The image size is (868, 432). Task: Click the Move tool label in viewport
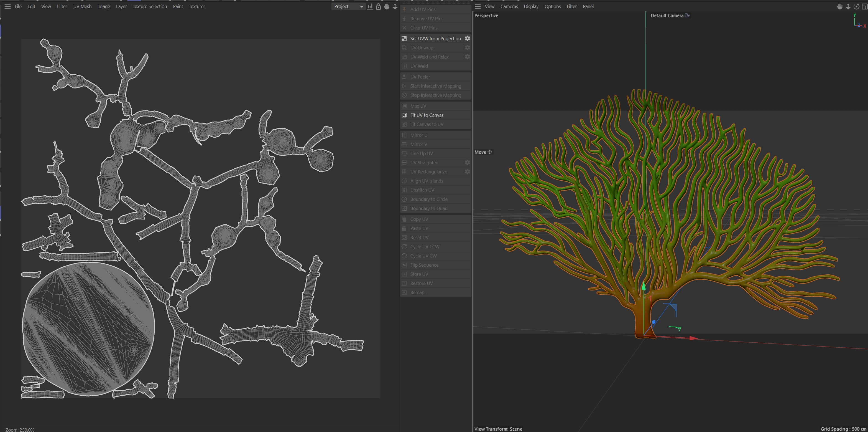pos(480,152)
